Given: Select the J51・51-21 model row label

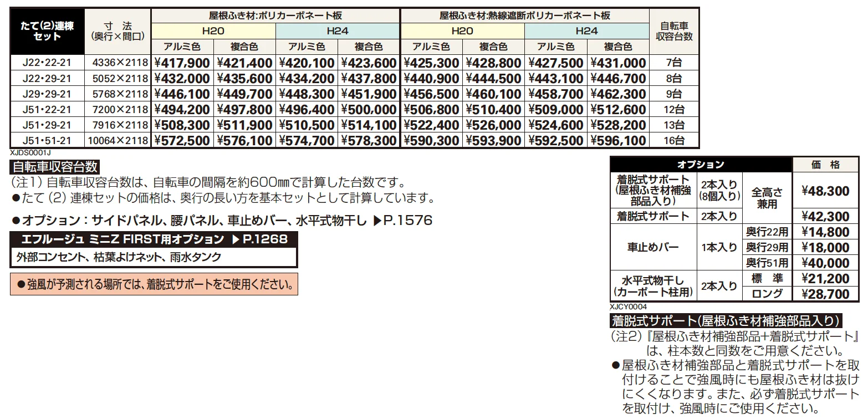Looking at the screenshot, I should click(x=47, y=141).
